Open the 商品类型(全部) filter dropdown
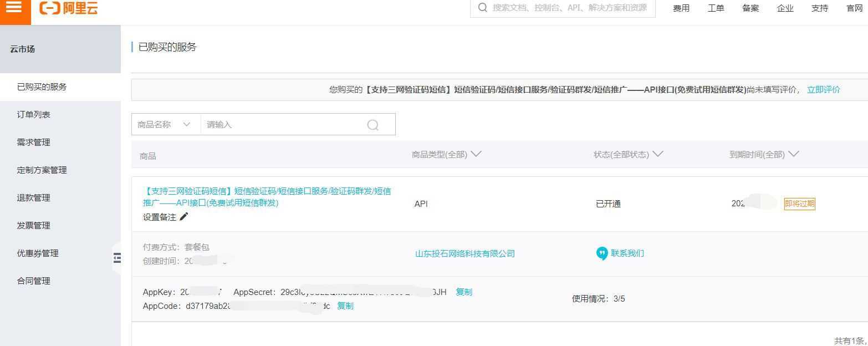The height and width of the screenshot is (346, 868). [x=447, y=154]
